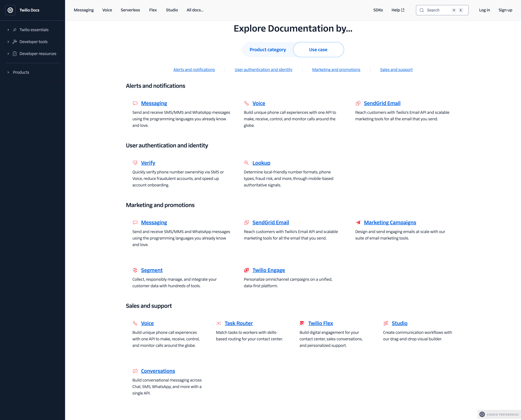The height and width of the screenshot is (420, 521).
Task: Select the Use case toggle
Action: pos(318,50)
